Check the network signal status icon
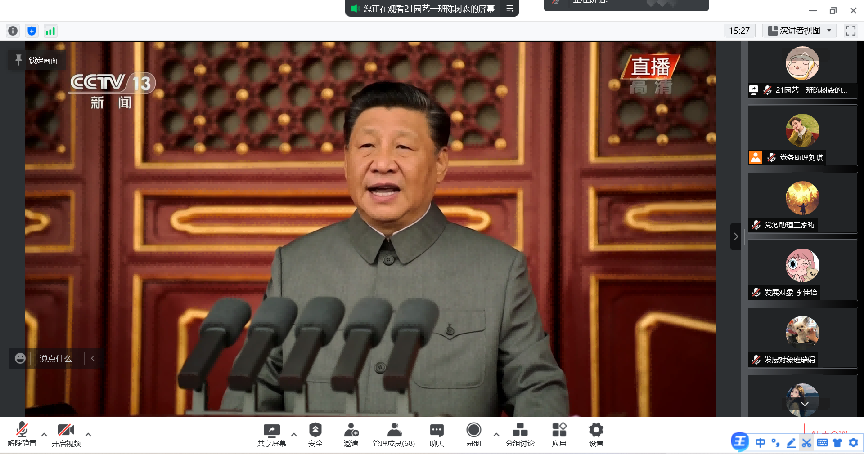The height and width of the screenshot is (454, 864). pyautogui.click(x=50, y=31)
